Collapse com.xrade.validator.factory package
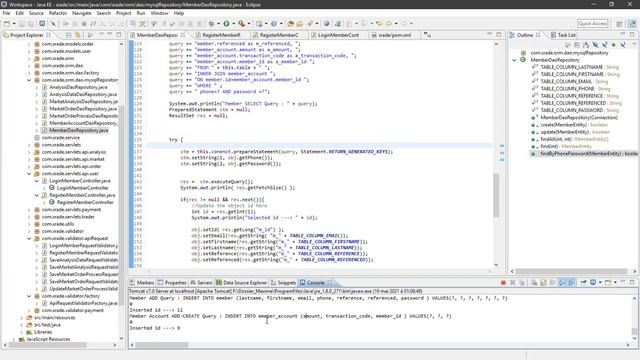 29,296
